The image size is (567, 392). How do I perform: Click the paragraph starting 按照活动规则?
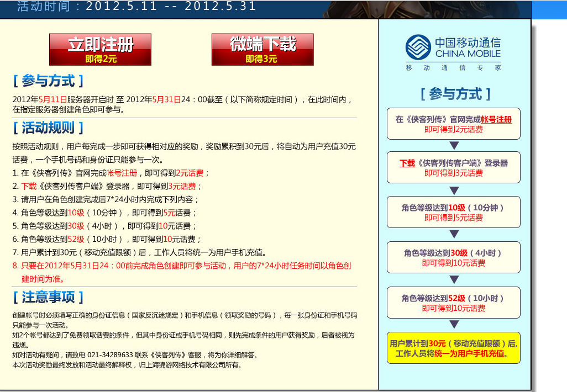coord(184,153)
